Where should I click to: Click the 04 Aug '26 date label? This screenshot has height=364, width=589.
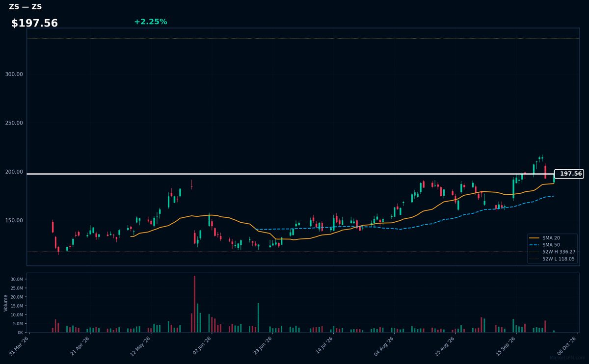click(x=384, y=346)
